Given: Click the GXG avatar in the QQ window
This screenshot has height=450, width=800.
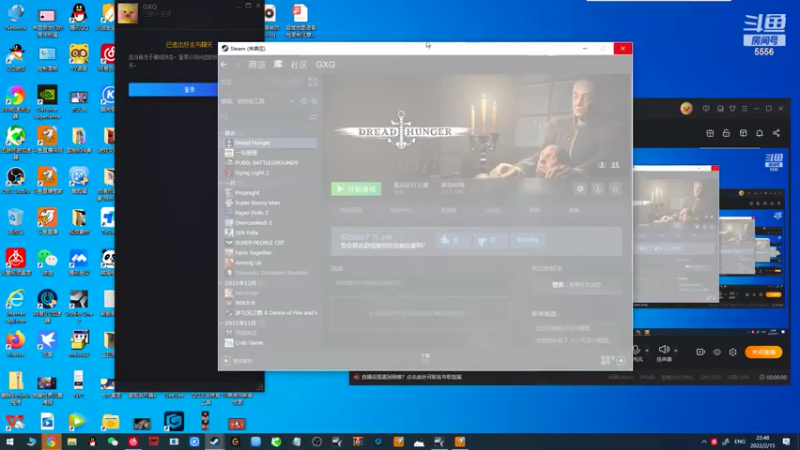Looking at the screenshot, I should tap(128, 13).
